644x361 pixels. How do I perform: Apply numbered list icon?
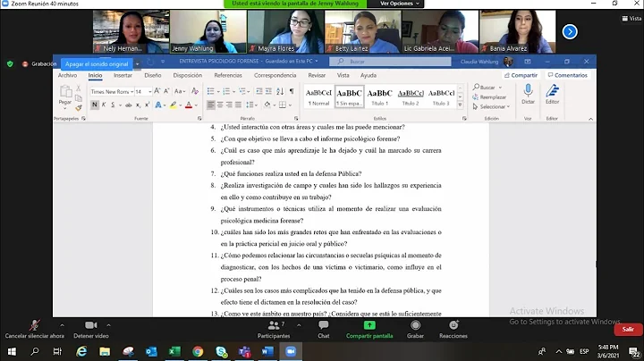click(226, 91)
